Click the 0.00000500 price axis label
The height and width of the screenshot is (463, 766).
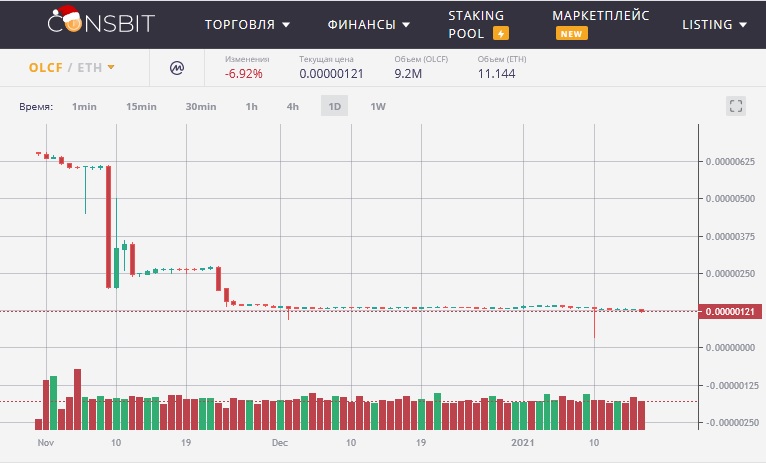tap(730, 199)
